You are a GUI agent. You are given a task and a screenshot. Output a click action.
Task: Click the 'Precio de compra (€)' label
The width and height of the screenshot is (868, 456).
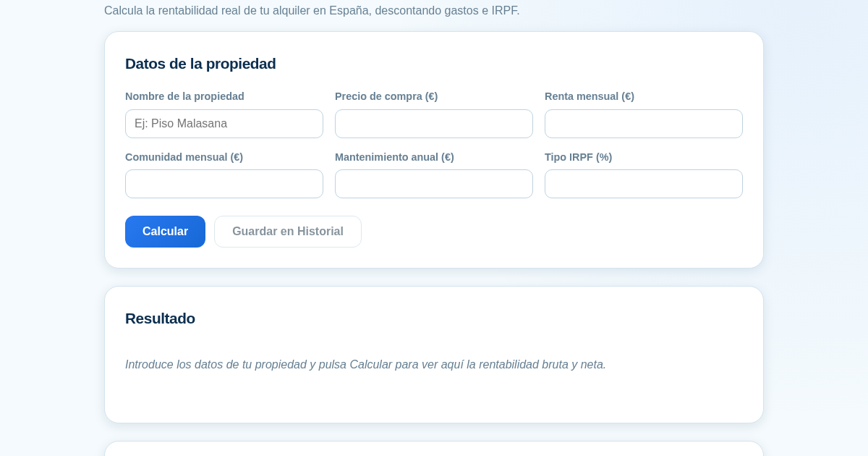pos(386,96)
